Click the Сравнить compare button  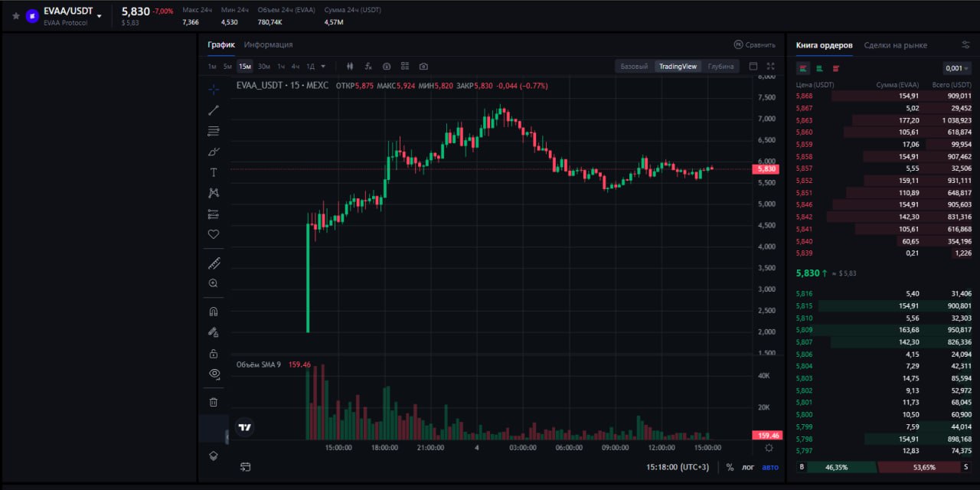pos(754,45)
